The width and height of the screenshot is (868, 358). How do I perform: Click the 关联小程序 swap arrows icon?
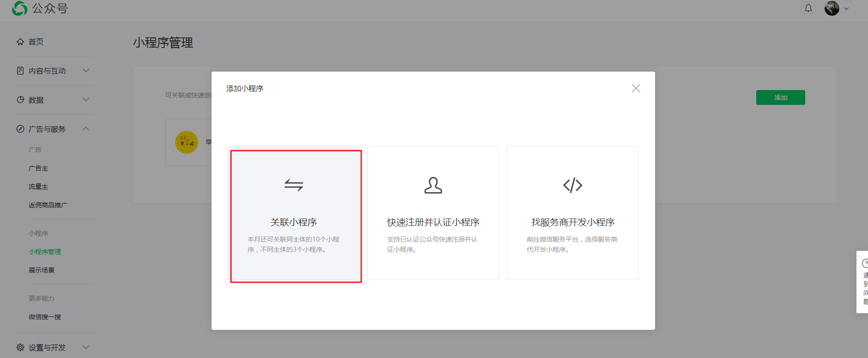click(293, 185)
